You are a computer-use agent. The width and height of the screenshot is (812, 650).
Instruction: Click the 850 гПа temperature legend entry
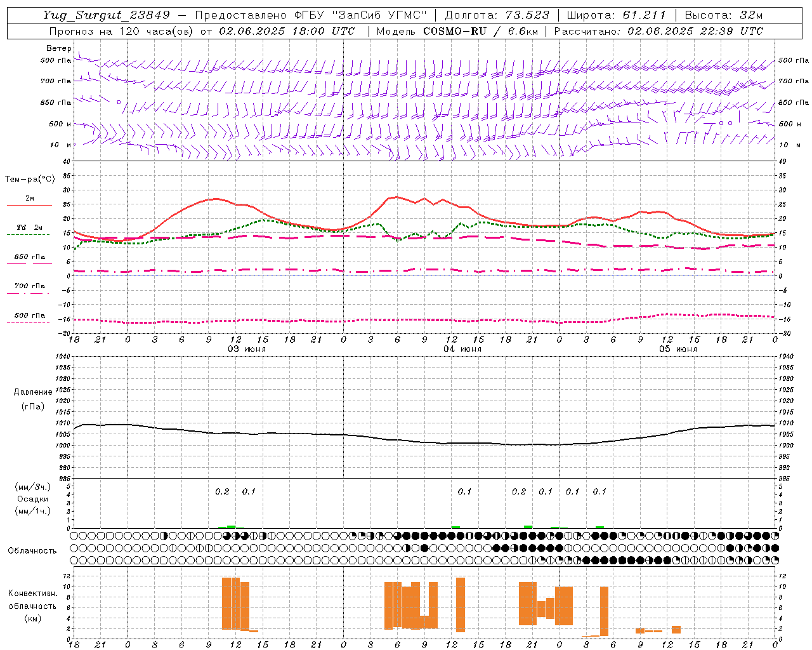(x=29, y=260)
